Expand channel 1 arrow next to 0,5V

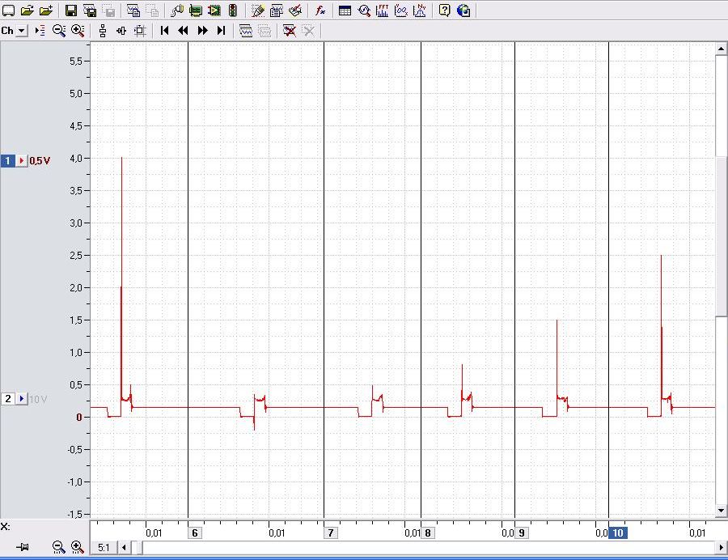tap(22, 161)
